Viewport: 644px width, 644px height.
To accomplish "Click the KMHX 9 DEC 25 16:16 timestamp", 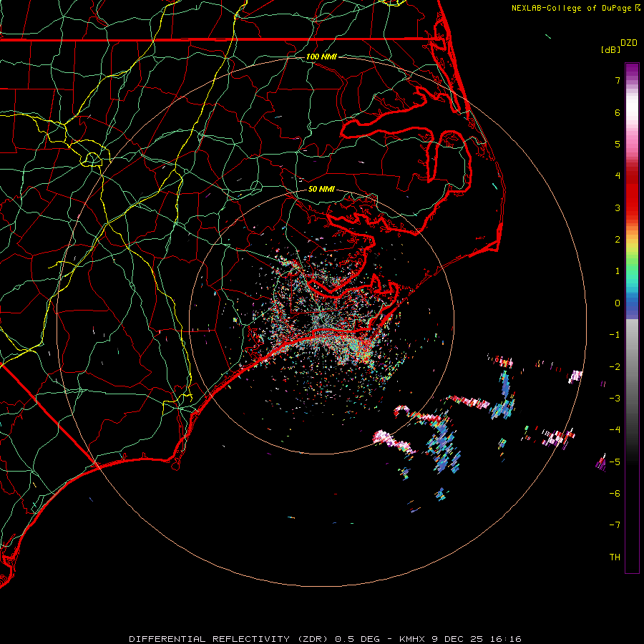I will [x=460, y=639].
